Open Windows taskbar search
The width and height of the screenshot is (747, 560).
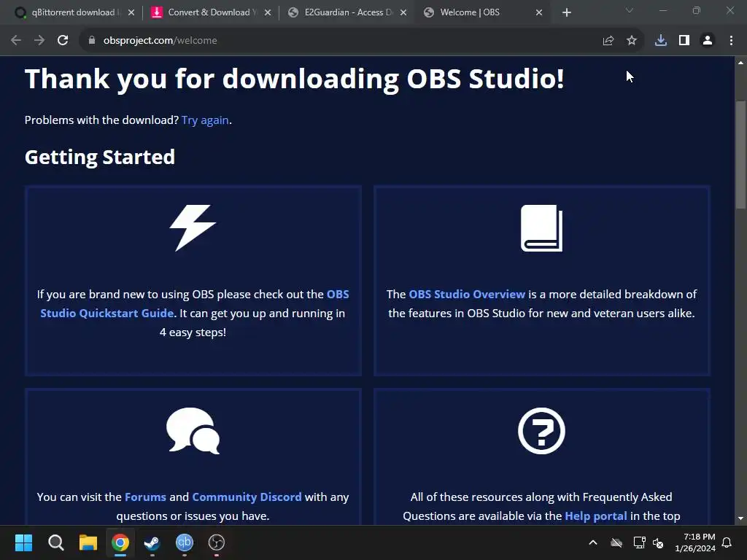coord(55,542)
